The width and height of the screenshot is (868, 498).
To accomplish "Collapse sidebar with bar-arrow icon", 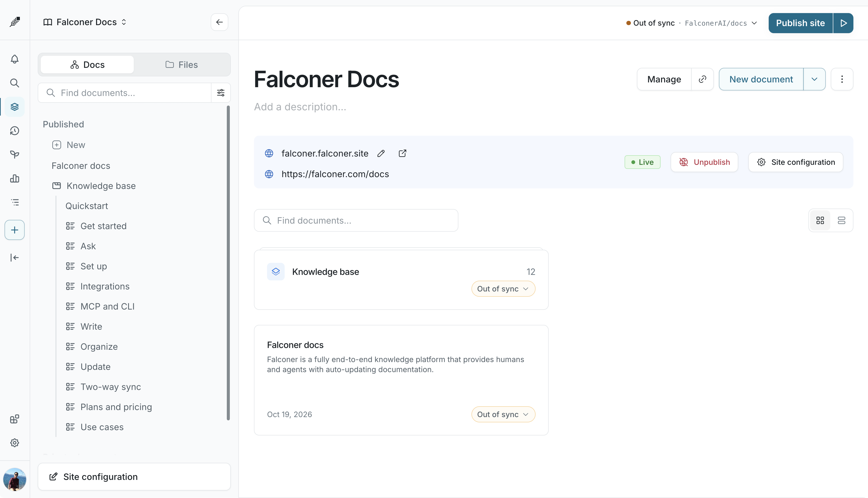I will [14, 258].
